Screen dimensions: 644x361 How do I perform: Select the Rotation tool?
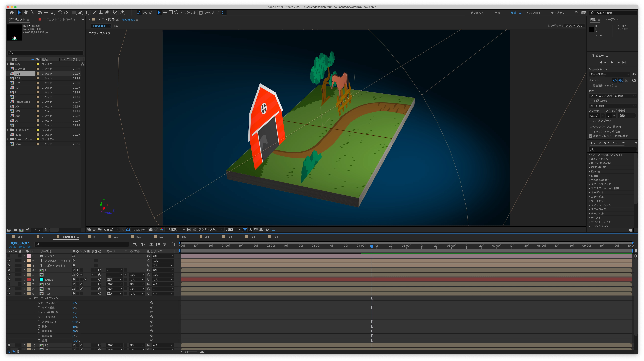(x=60, y=12)
